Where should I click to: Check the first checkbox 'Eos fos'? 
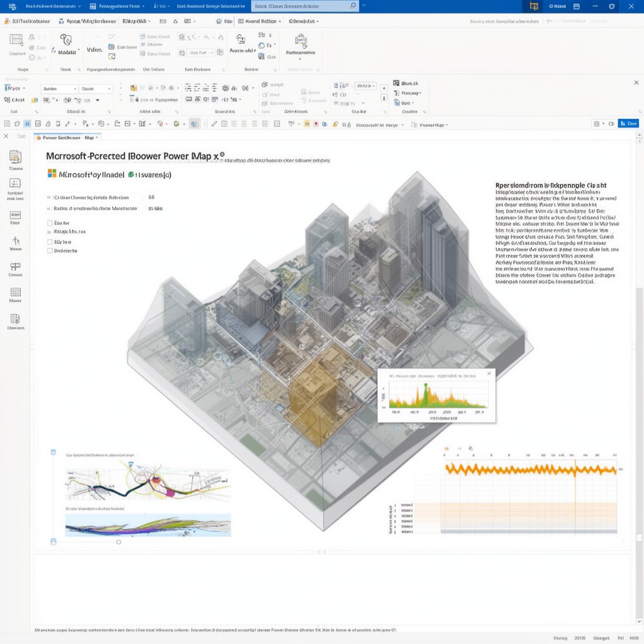coord(50,223)
